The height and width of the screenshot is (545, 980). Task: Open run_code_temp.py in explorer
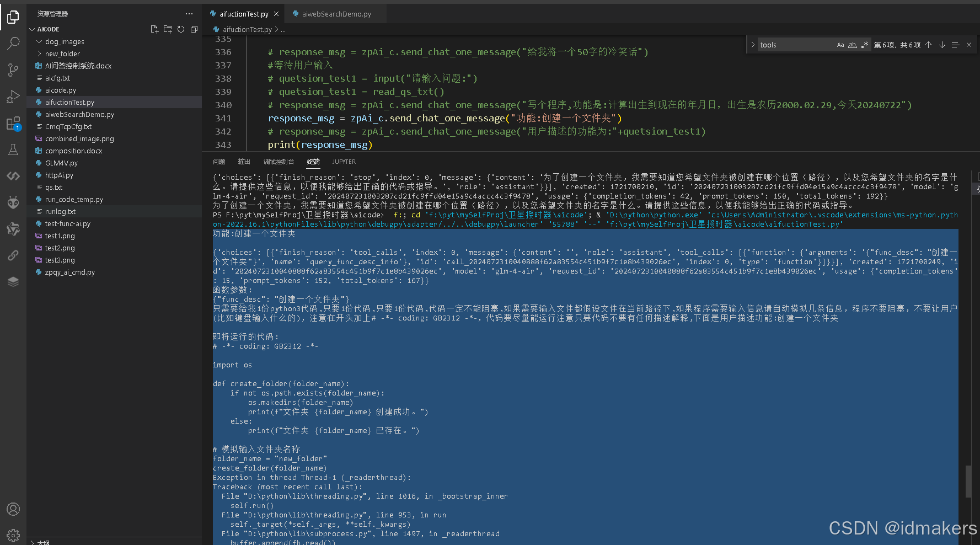pyautogui.click(x=74, y=199)
